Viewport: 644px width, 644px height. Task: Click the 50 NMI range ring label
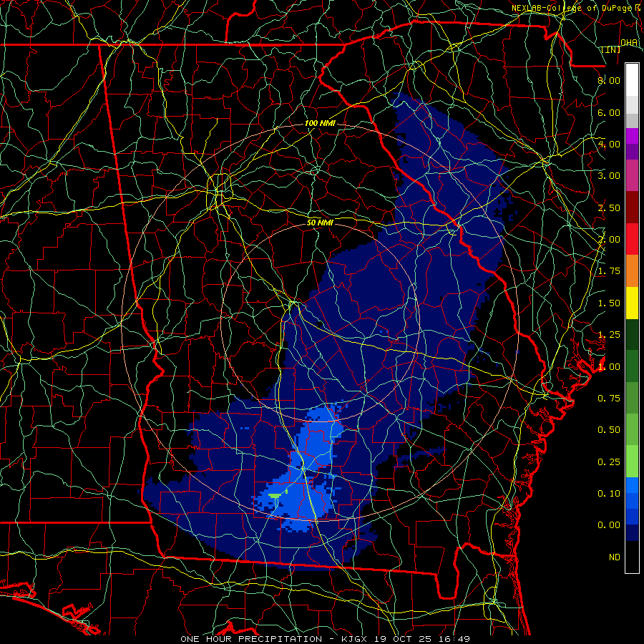320,223
